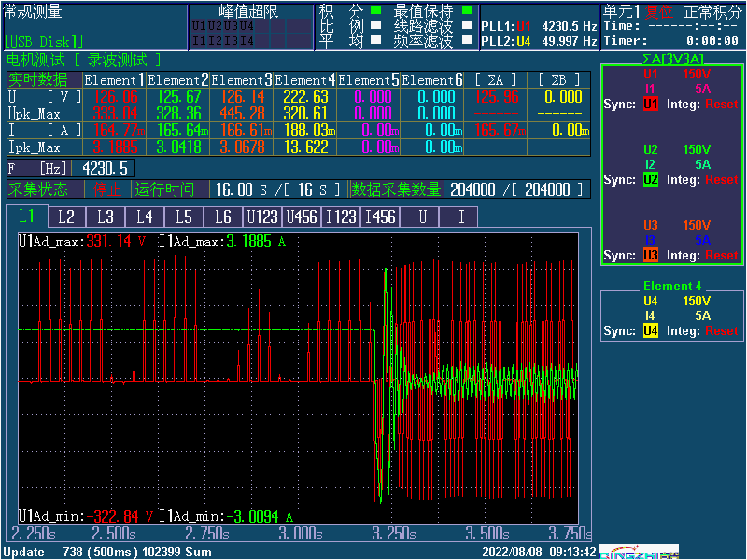
Task: Click the manufacturer logo at bottom right
Action: [638, 553]
